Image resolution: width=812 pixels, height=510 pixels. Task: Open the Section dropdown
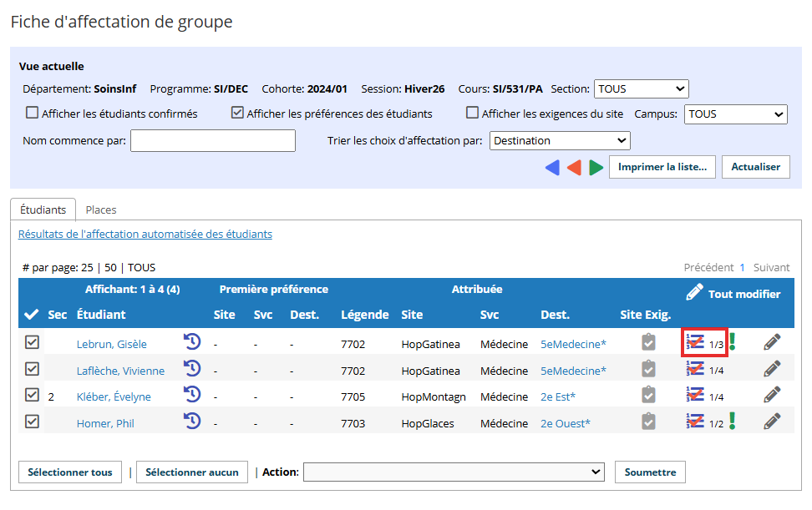[x=641, y=89]
